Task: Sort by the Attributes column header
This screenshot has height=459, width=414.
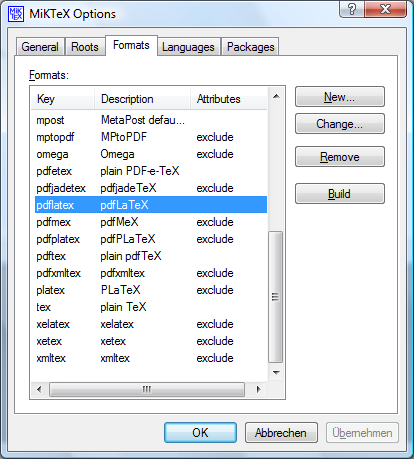Action: click(229, 99)
